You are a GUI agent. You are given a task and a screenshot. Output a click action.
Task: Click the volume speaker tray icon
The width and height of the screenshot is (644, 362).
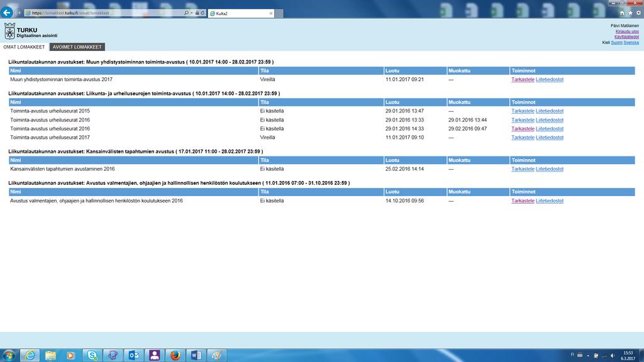[x=613, y=356]
